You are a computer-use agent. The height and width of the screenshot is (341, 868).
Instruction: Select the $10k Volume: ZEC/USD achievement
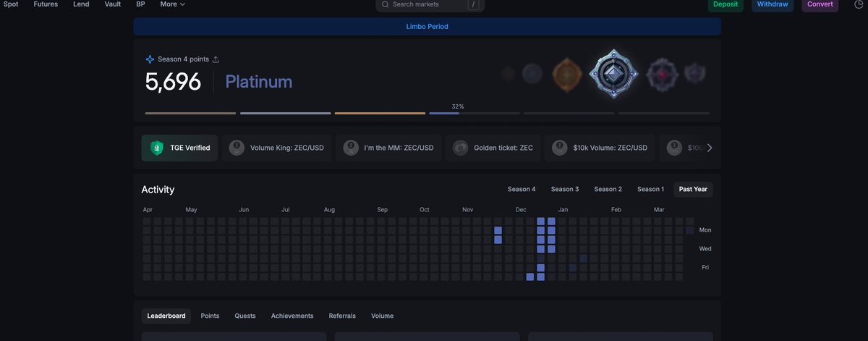click(600, 148)
